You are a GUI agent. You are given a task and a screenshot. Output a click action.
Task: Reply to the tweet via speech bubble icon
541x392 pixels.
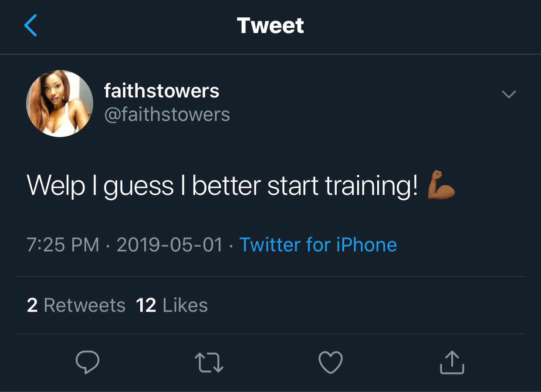pyautogui.click(x=88, y=362)
